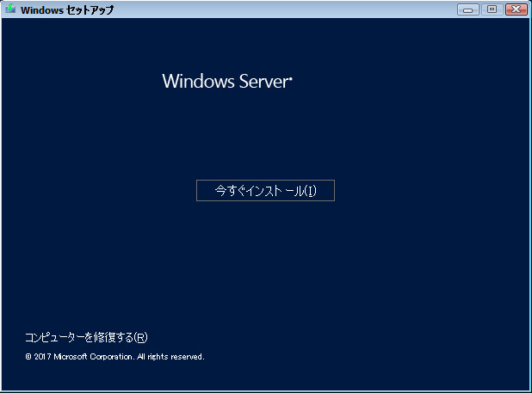The width and height of the screenshot is (532, 393).
Task: Click the (R) accelerator on repair link
Action: pyautogui.click(x=141, y=337)
